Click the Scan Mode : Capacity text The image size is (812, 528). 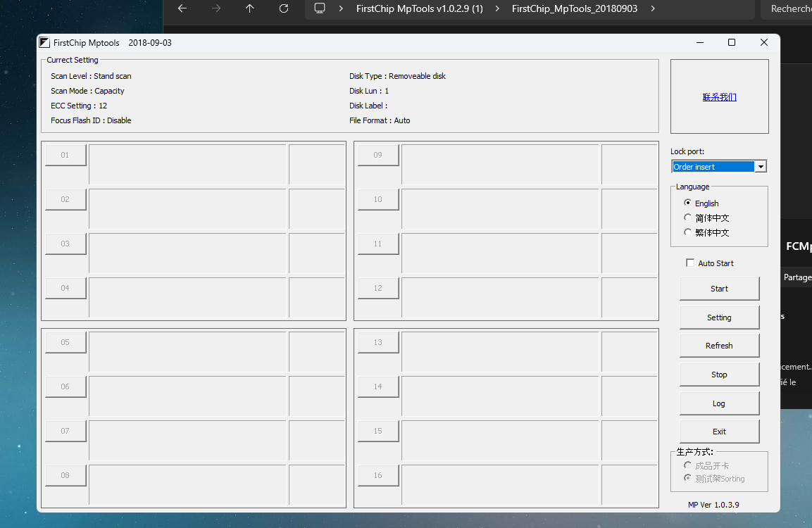click(x=87, y=91)
